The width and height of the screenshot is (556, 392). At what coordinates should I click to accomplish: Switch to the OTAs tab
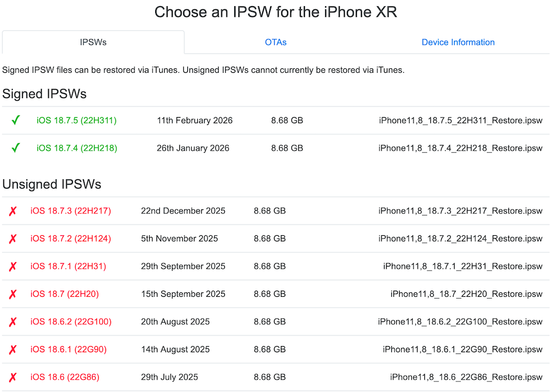[x=276, y=43]
